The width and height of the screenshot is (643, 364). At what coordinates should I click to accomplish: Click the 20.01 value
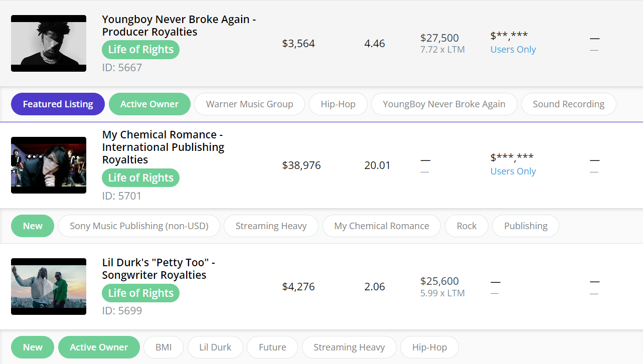(x=377, y=165)
